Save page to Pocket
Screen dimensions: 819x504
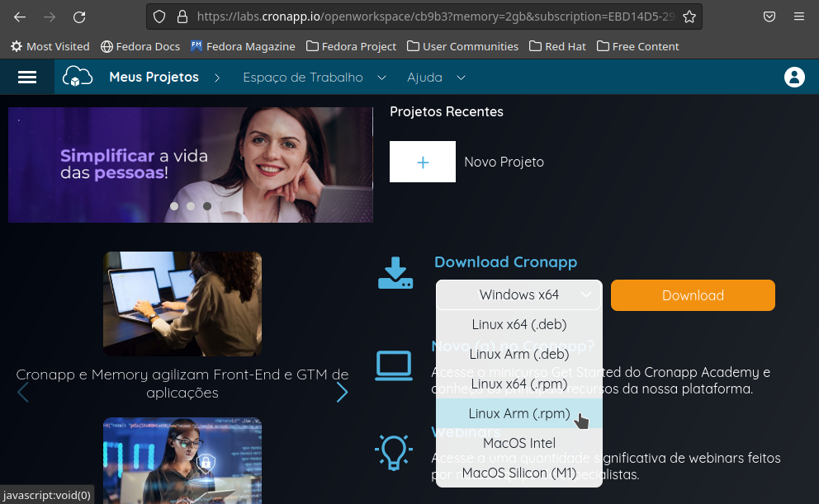(x=769, y=17)
